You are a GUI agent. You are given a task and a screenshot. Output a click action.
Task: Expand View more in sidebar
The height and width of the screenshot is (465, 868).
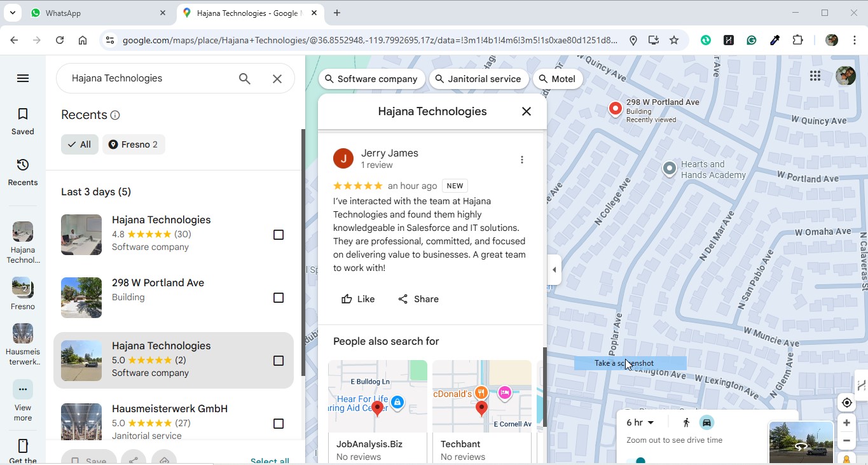pyautogui.click(x=23, y=389)
